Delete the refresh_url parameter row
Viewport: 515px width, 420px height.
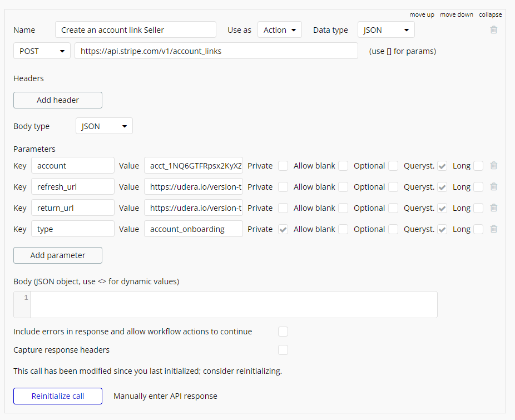click(x=493, y=187)
